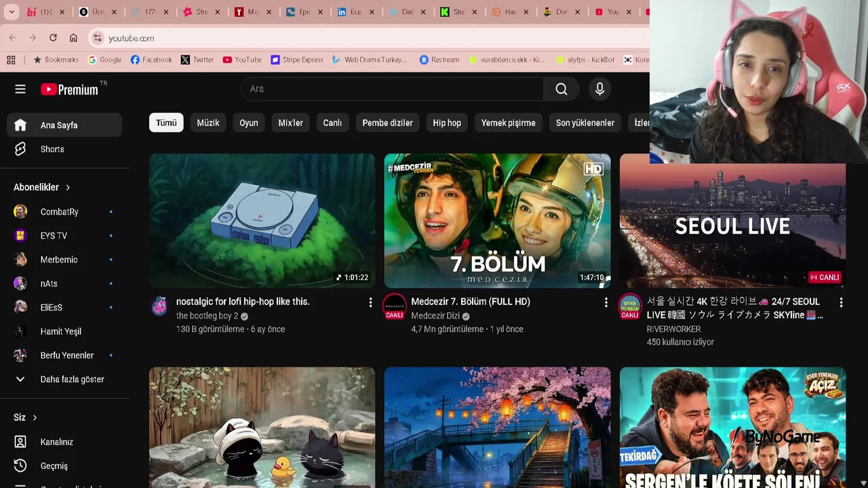Click the bootleg boy 2 channel avatar
This screenshot has width=868, height=488.
[159, 306]
